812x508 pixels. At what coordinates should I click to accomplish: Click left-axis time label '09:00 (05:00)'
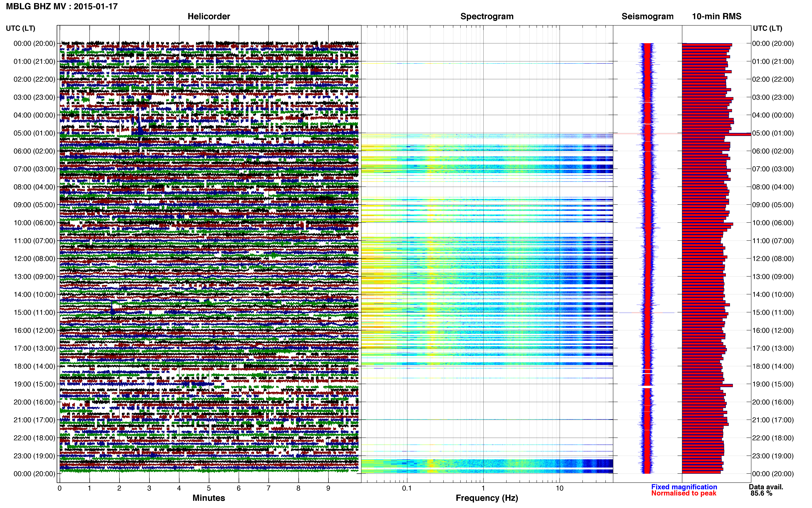[x=34, y=205]
